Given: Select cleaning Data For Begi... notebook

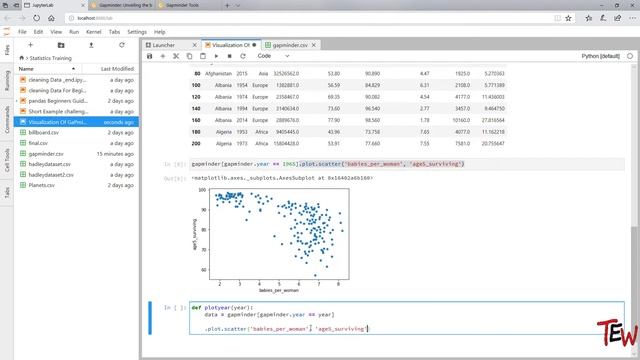Looking at the screenshot, I should [x=76, y=91].
